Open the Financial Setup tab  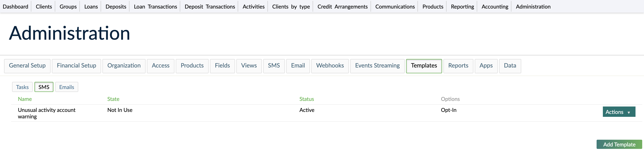[76, 66]
